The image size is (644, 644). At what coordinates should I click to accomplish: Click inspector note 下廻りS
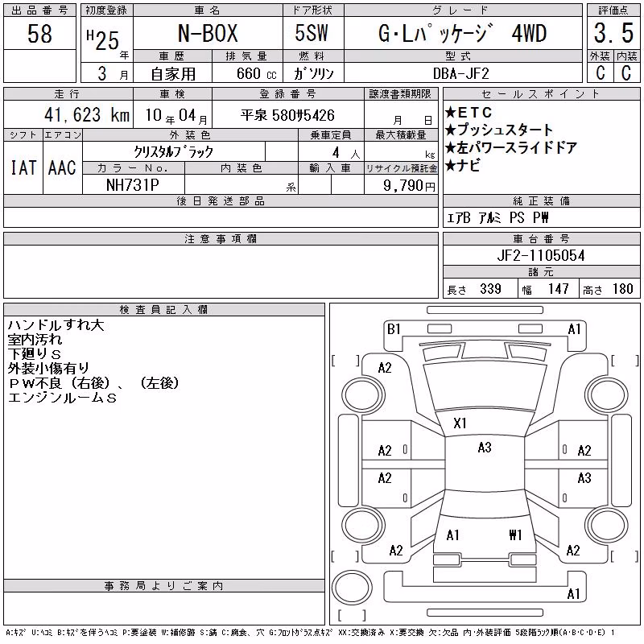35,354
